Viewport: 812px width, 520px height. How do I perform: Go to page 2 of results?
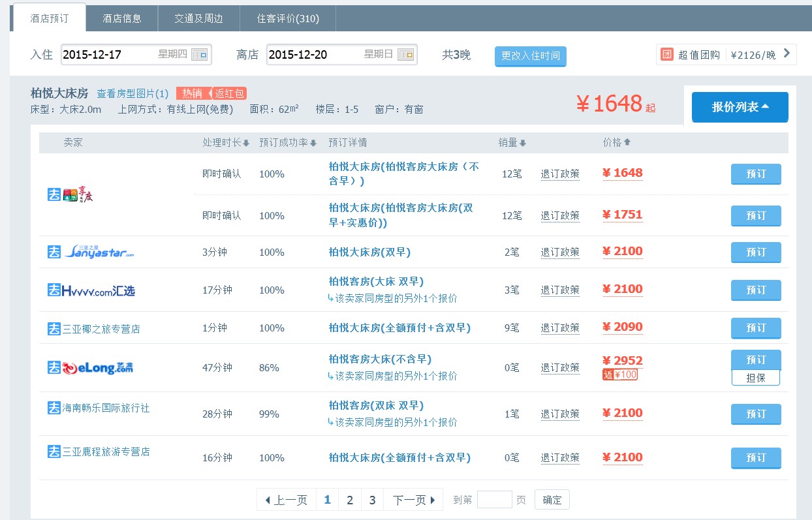350,500
